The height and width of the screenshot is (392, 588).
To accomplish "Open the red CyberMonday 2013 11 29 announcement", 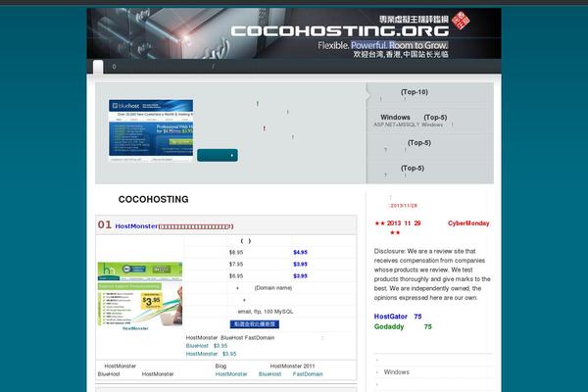I will [x=432, y=227].
